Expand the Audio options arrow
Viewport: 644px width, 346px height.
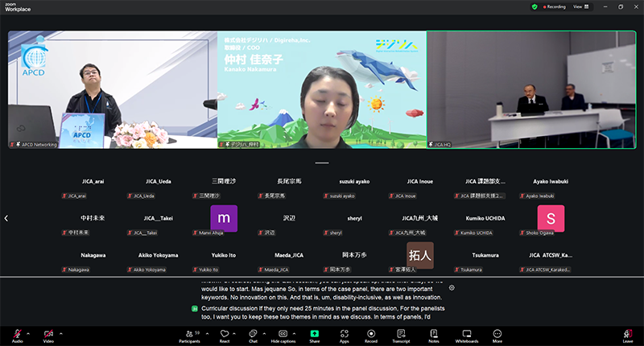coord(28,332)
